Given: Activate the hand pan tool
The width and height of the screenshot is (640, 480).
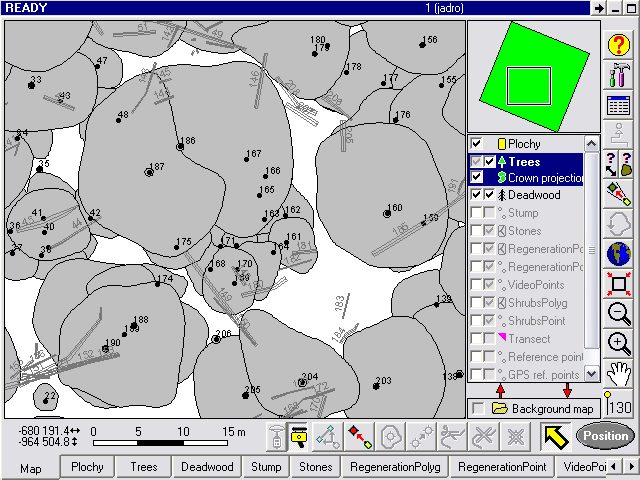Looking at the screenshot, I should 619,375.
